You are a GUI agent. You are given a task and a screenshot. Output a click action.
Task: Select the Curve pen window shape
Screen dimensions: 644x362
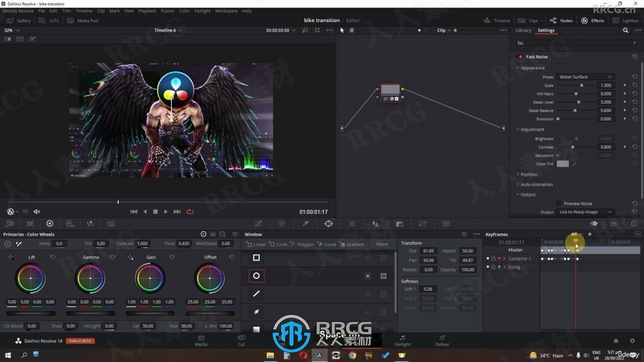coord(256,312)
